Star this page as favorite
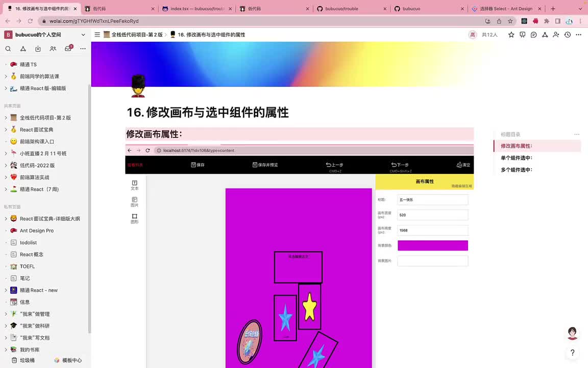This screenshot has height=368, width=588. [x=511, y=35]
